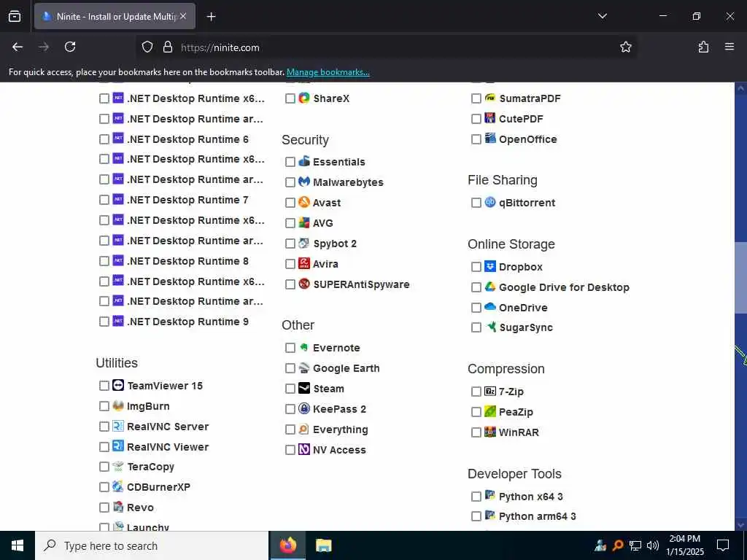Click the AVG icon
This screenshot has width=747, height=560.
click(304, 223)
